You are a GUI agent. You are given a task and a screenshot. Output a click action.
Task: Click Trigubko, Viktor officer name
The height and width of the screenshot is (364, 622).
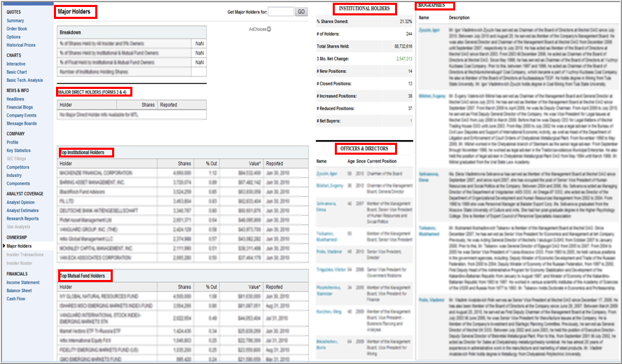(x=331, y=269)
